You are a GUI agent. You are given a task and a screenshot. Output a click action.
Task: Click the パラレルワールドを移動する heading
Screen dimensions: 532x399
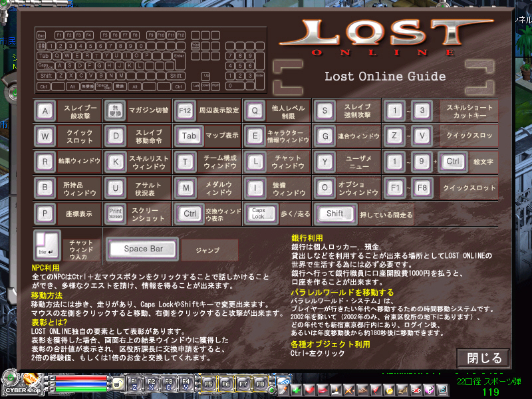click(342, 293)
